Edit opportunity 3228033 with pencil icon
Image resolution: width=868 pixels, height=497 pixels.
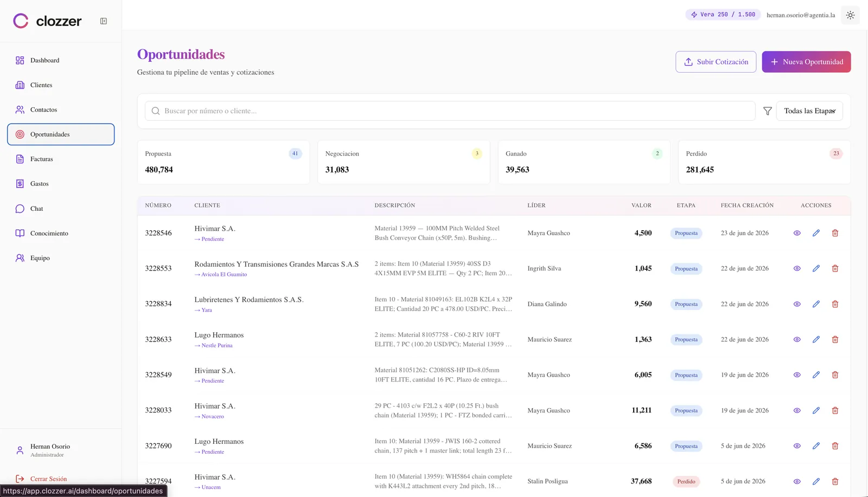(x=816, y=411)
